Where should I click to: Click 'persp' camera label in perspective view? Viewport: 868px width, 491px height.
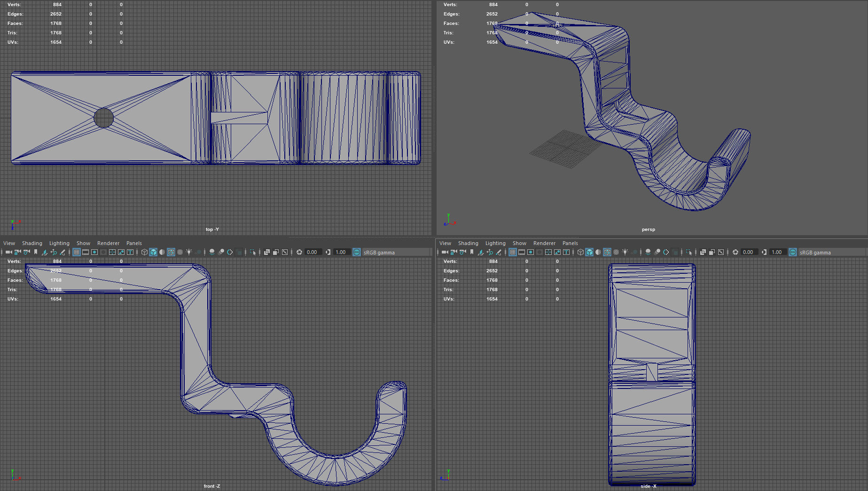[648, 230]
